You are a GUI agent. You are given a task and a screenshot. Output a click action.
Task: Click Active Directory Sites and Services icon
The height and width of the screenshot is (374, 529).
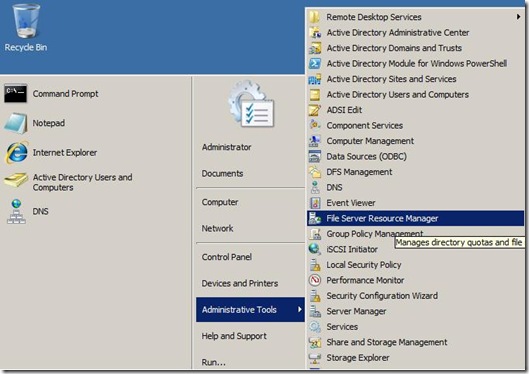pos(315,79)
